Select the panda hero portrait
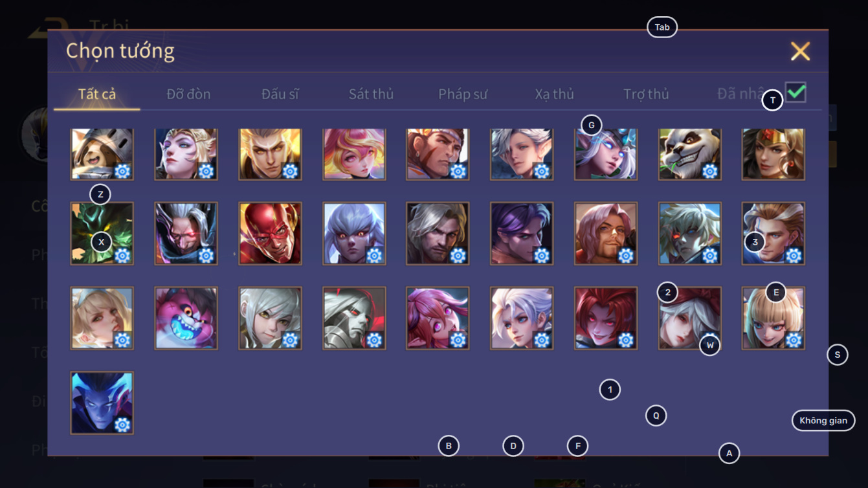Image resolution: width=868 pixels, height=488 pixels. coord(689,154)
